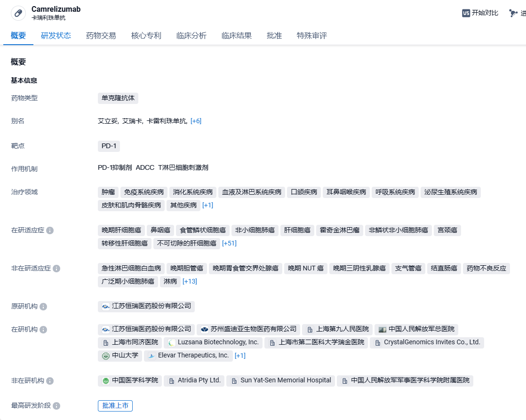Open info tooltip next to 非在研适应症
Screen dimensions: 526x420
coord(56,269)
